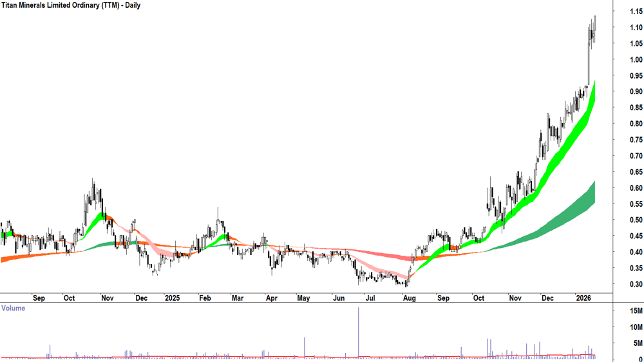Click the Oct label before the last Nov
The height and width of the screenshot is (362, 644).
point(479,298)
